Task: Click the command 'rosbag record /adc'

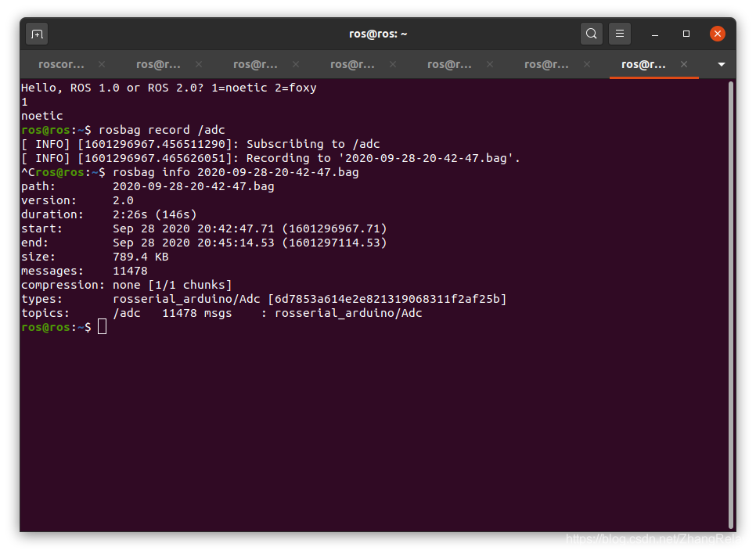Action: point(162,130)
